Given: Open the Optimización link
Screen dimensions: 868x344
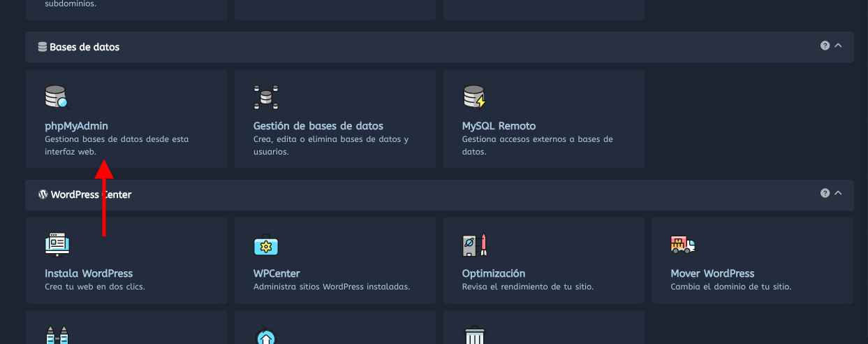Looking at the screenshot, I should (494, 273).
